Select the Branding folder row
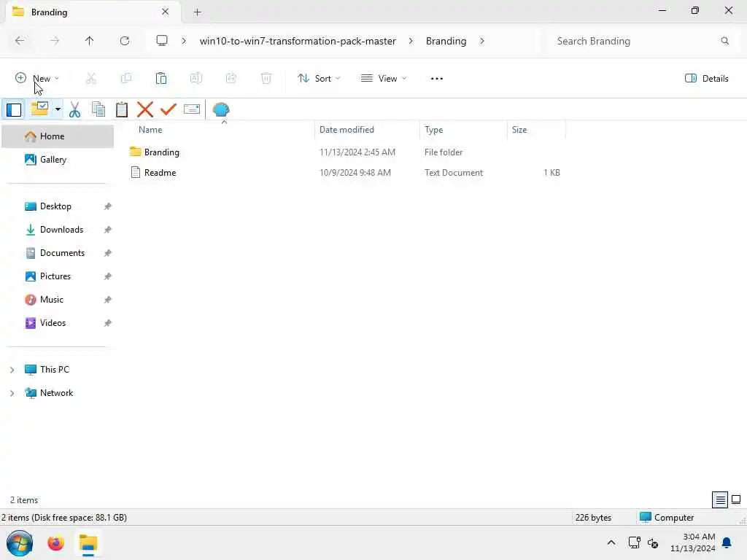This screenshot has height=560, width=747. click(345, 152)
